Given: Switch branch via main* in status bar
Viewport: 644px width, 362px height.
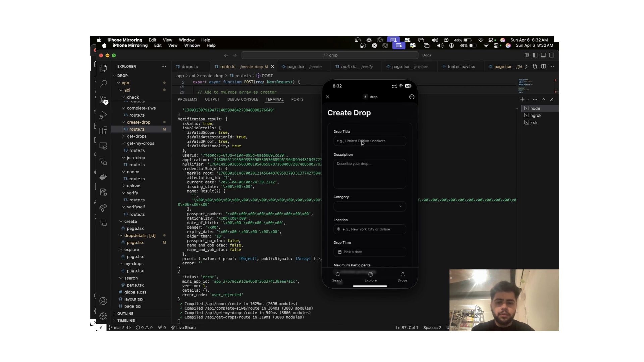Looking at the screenshot, I should 116,328.
